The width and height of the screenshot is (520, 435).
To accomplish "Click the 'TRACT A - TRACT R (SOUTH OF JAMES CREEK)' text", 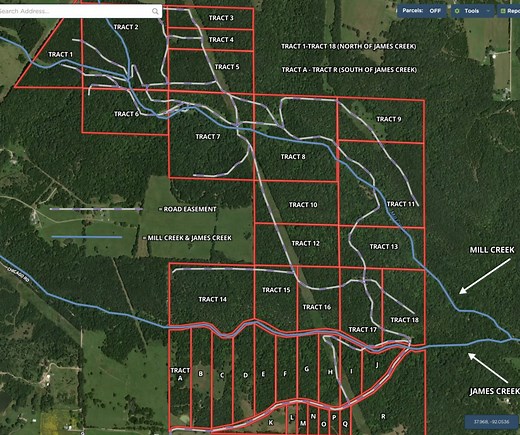I will (x=349, y=70).
